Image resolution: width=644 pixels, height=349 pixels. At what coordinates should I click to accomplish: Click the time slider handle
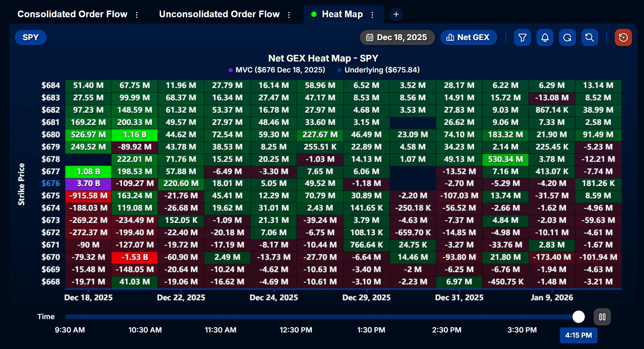pyautogui.click(x=579, y=317)
